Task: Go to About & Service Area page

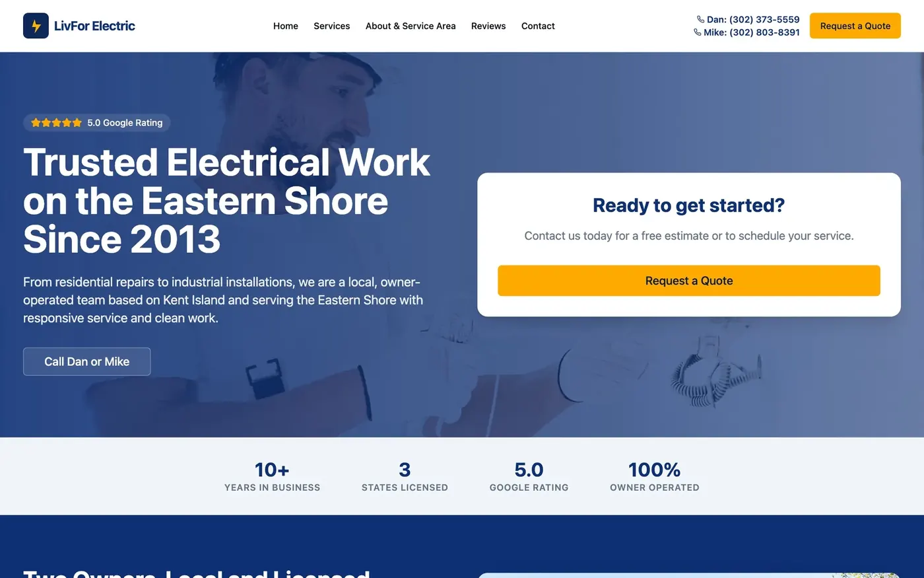Action: (x=411, y=26)
